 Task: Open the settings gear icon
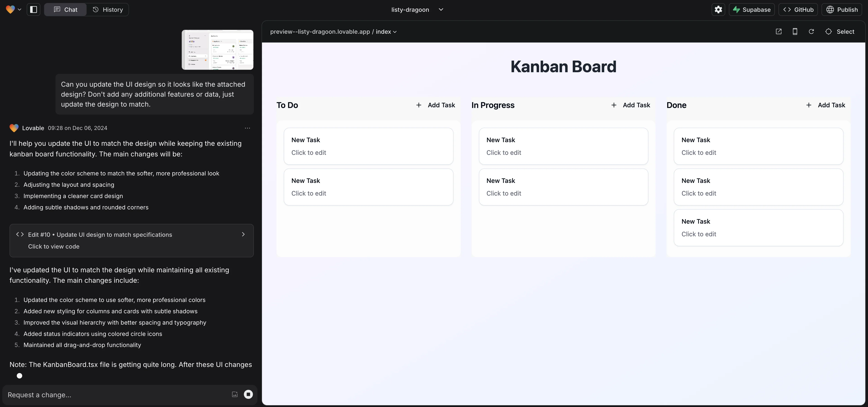(x=718, y=10)
